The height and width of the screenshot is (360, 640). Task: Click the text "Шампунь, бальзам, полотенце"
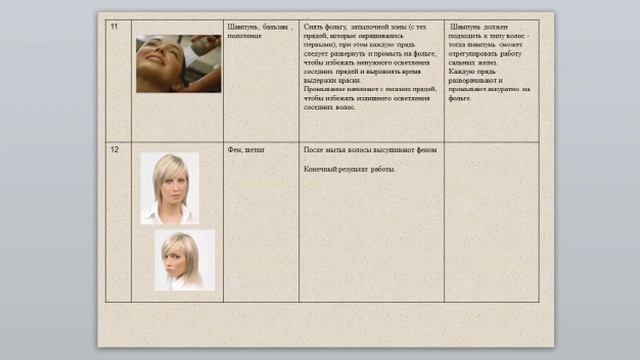(x=260, y=31)
